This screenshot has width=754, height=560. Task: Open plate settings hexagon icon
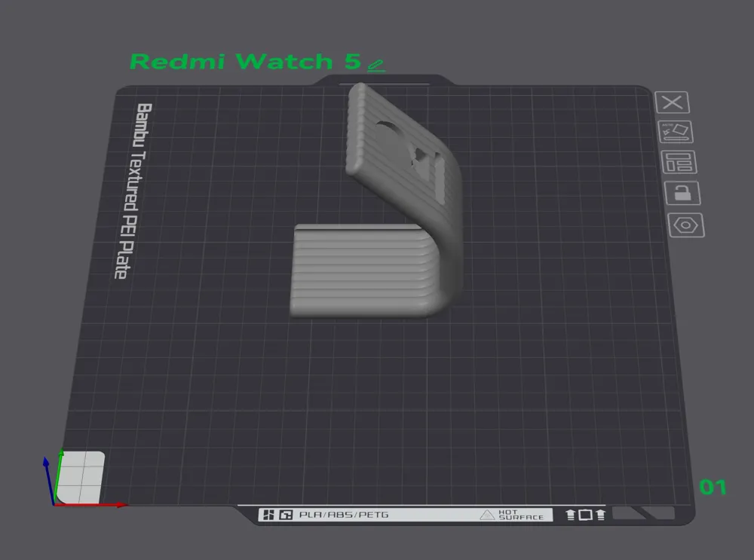pyautogui.click(x=685, y=225)
